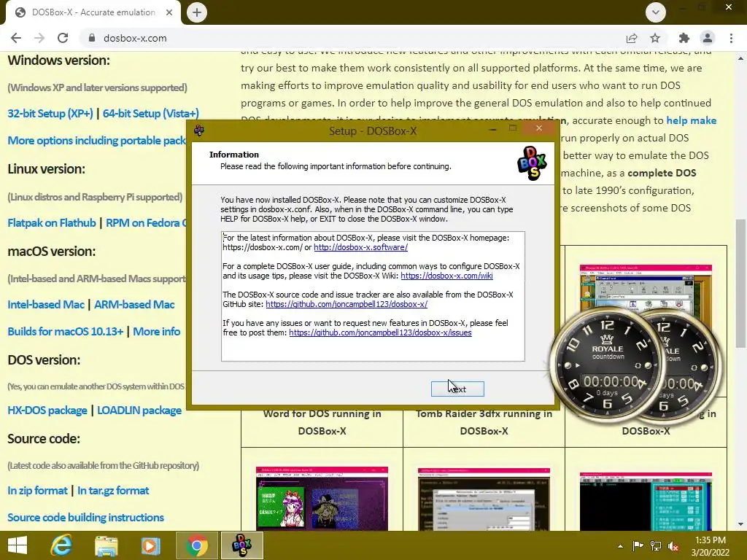Open the 'help make' link in page text
The image size is (747, 560).
(692, 120)
